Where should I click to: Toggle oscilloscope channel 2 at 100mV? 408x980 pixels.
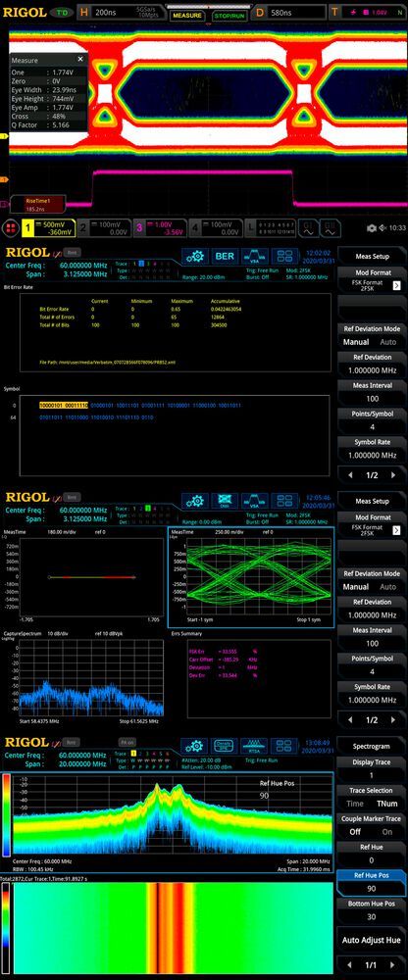point(105,227)
